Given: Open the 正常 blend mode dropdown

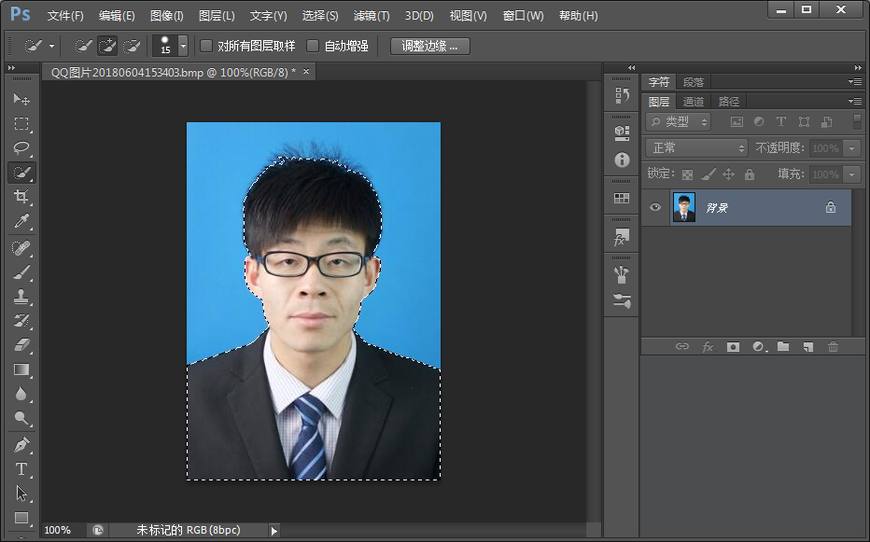Looking at the screenshot, I should pyautogui.click(x=697, y=148).
